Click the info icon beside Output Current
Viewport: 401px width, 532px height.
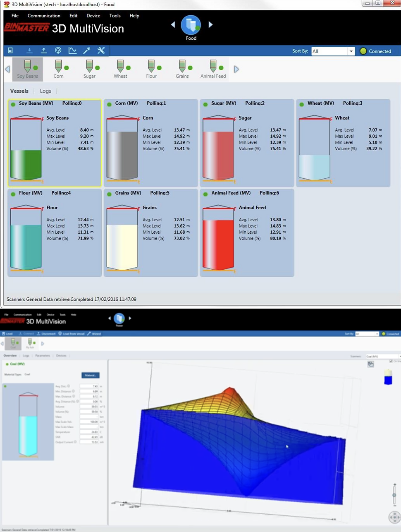pos(76,442)
